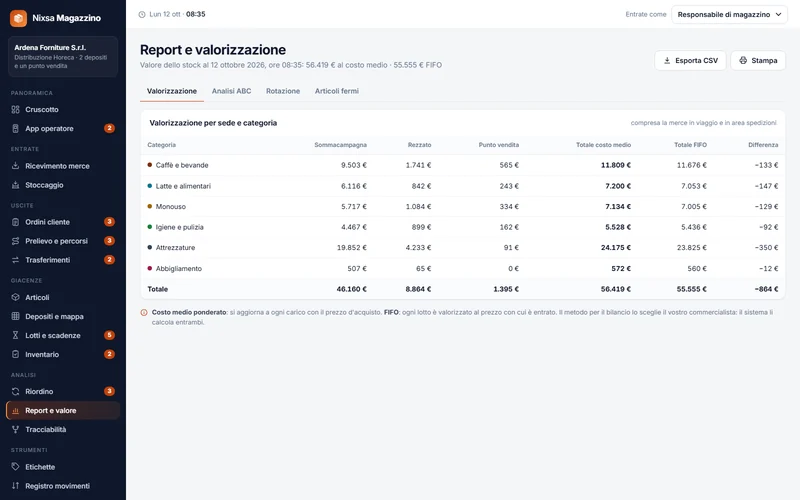The image size is (800, 500).
Task: Click Tracciabilità branch icon
Action: coord(15,430)
